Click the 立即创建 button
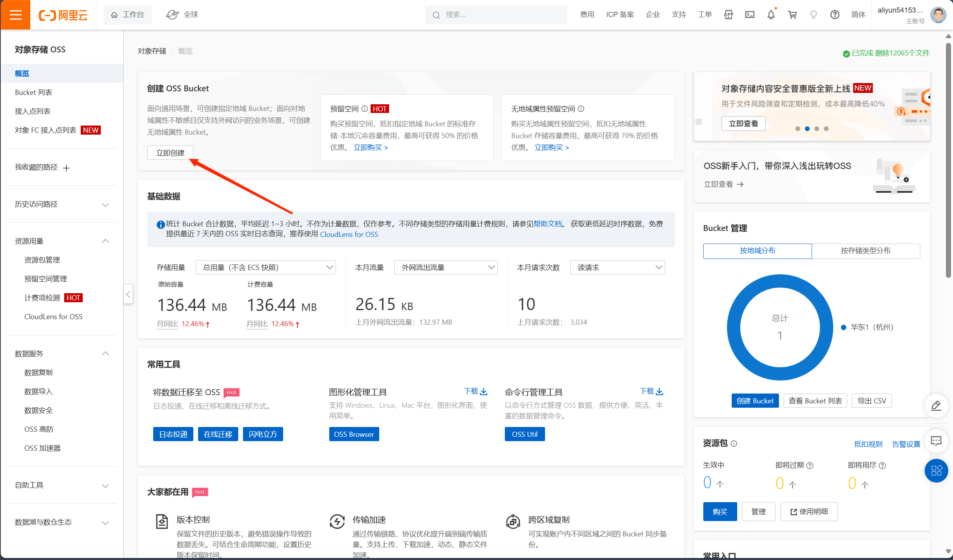This screenshot has width=953, height=560. (170, 153)
